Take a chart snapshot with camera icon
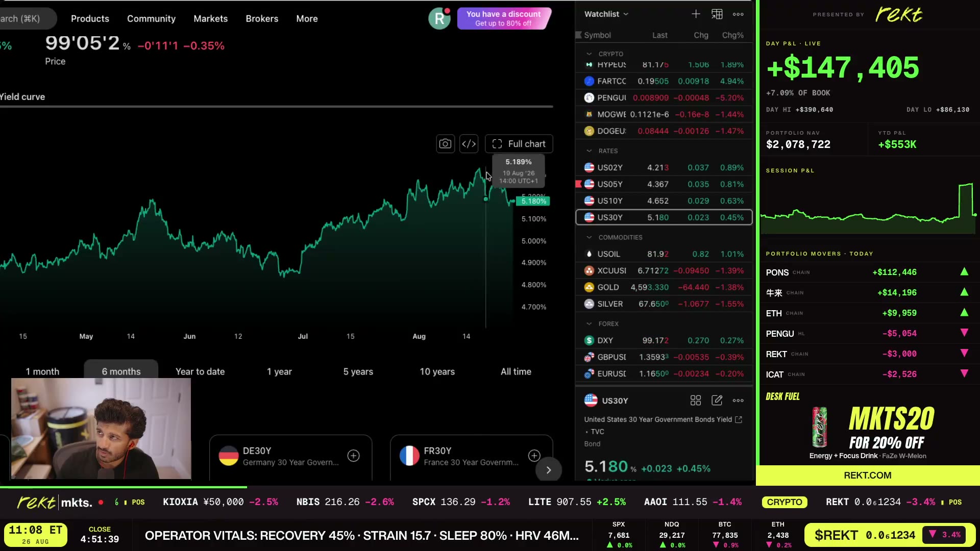The height and width of the screenshot is (551, 980). [445, 144]
